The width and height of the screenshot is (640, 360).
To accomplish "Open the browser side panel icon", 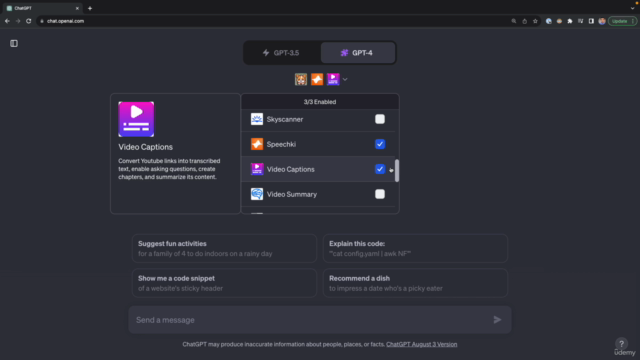I will tap(591, 21).
